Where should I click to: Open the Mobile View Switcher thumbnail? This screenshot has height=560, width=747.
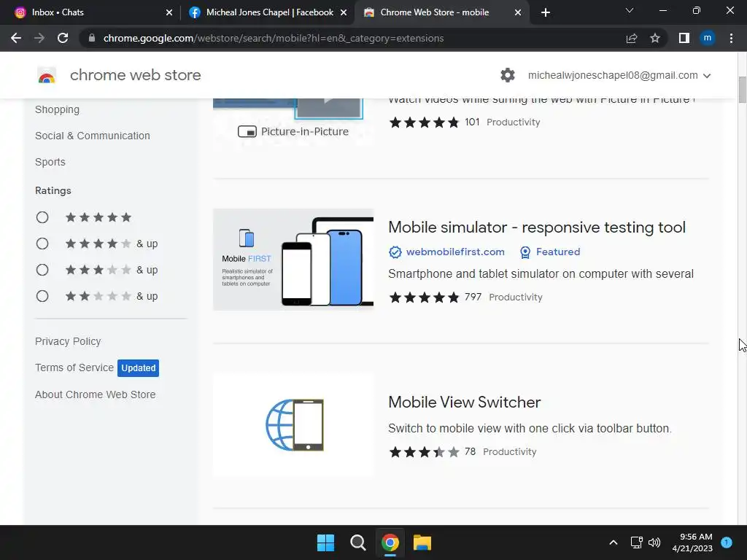[x=293, y=425]
